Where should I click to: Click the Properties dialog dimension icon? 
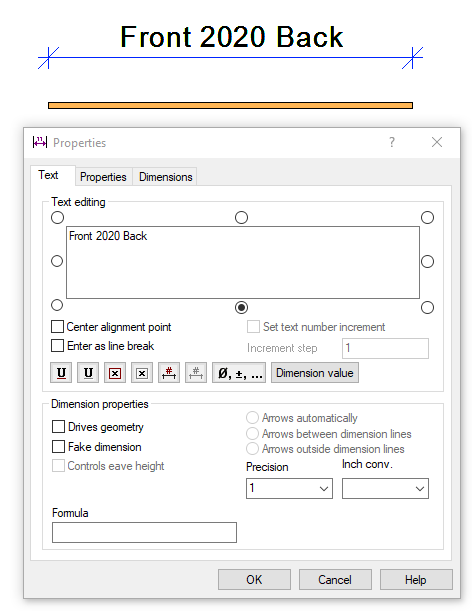pos(40,142)
